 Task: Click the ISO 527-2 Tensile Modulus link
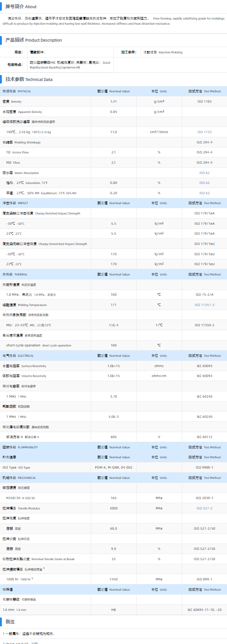click(204, 508)
